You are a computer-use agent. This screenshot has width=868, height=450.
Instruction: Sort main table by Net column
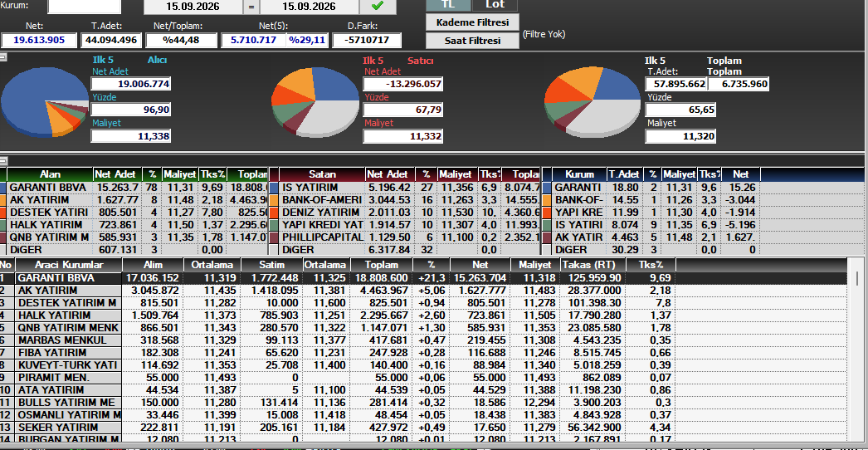click(x=480, y=265)
